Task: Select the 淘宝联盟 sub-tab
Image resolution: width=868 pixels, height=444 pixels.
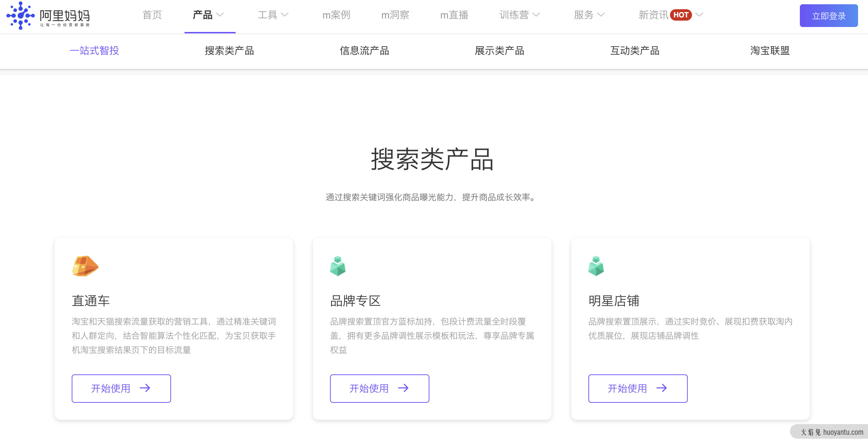Action: click(770, 51)
